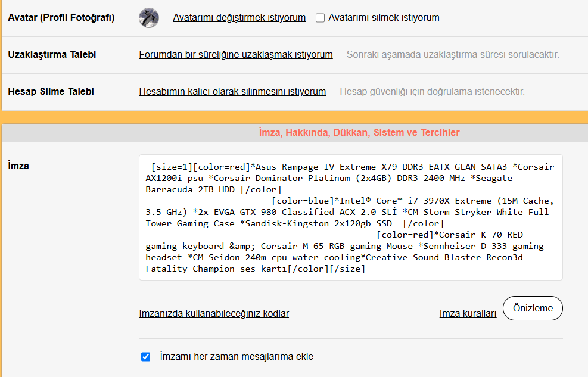This screenshot has width=588, height=377.
Task: Click the 'Uzaklaştırma Talebi' label
Action: [x=52, y=55]
